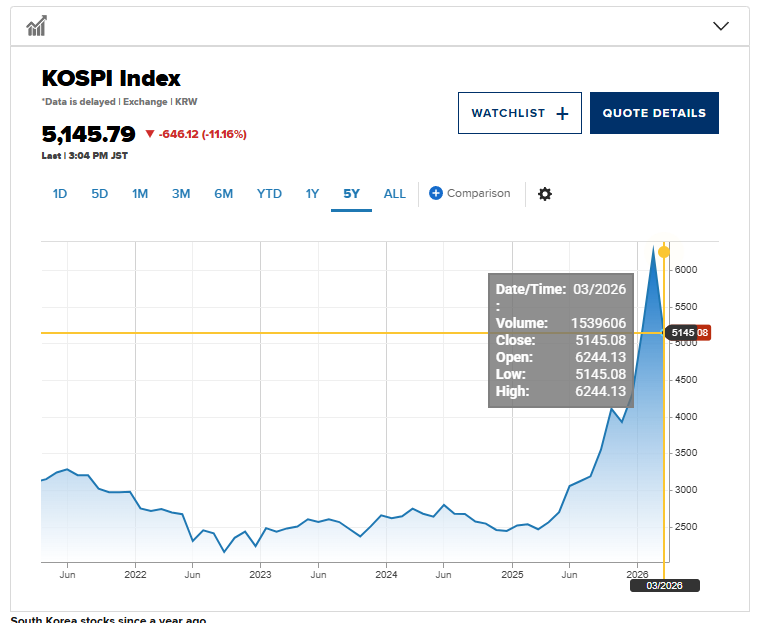This screenshot has width=761, height=623.
Task: Select the 5Y chart range
Action: 351,194
